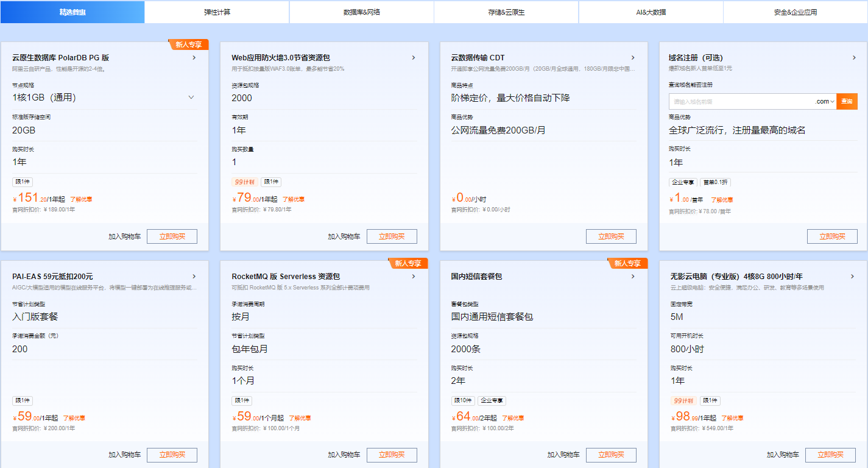Switch to the 弹性计算 tab
868x468 pixels.
(x=217, y=12)
